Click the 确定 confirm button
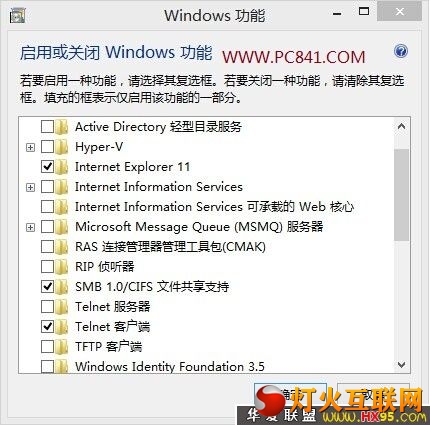Image resolution: width=430 pixels, height=425 pixels. click(x=290, y=395)
